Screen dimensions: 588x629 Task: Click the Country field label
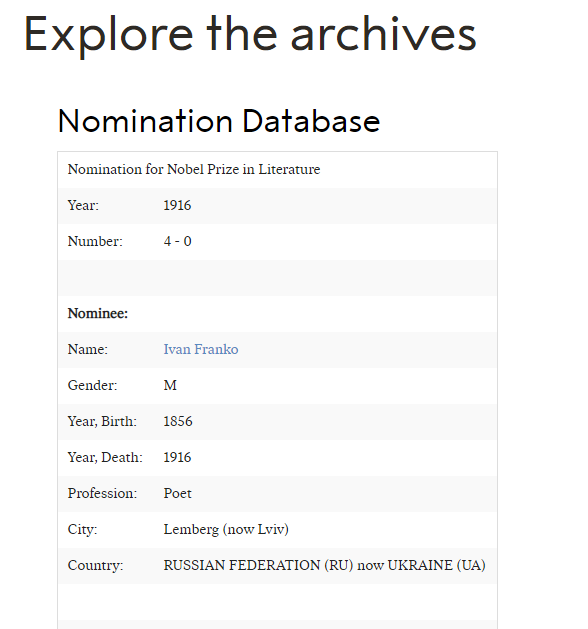(95, 566)
